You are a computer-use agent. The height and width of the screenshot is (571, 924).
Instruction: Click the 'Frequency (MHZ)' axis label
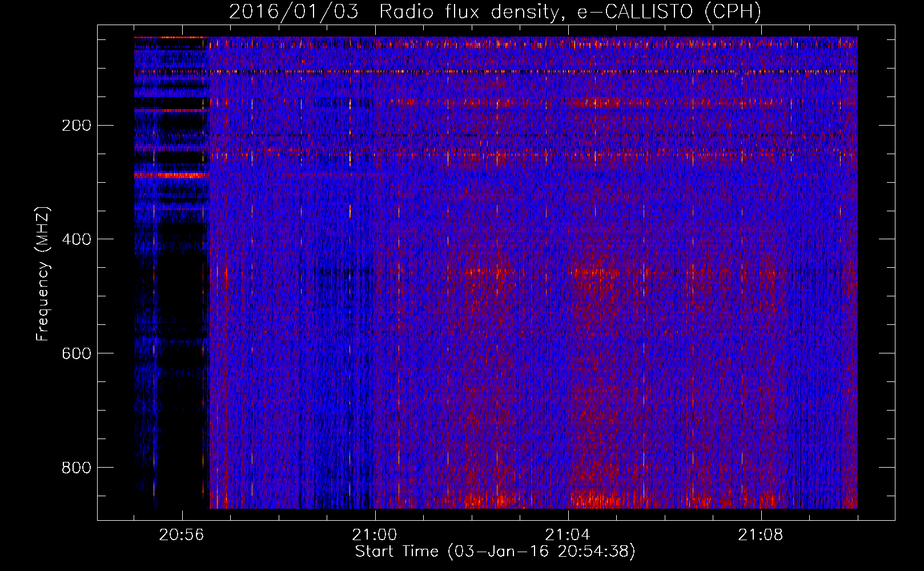[43, 274]
